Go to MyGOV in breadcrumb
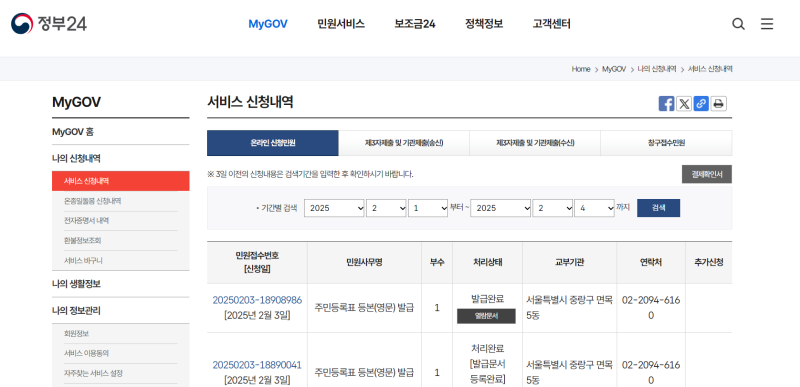 coord(614,69)
